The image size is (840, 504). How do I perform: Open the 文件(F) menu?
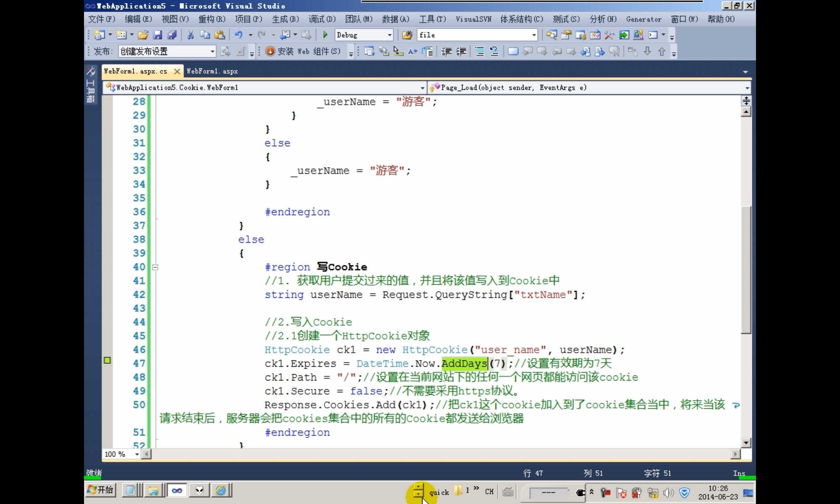102,19
